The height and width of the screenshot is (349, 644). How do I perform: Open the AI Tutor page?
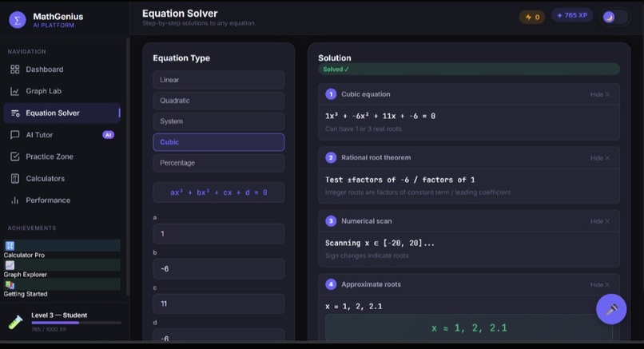click(62, 135)
